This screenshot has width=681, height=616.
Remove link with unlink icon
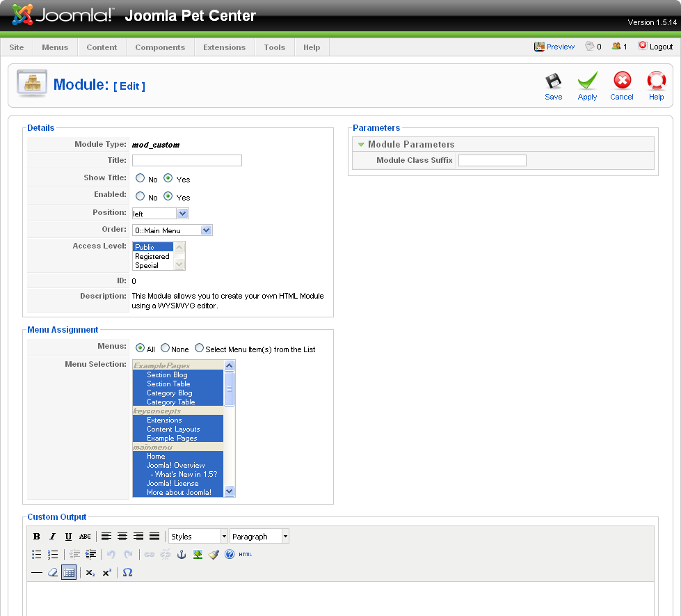[x=166, y=554]
